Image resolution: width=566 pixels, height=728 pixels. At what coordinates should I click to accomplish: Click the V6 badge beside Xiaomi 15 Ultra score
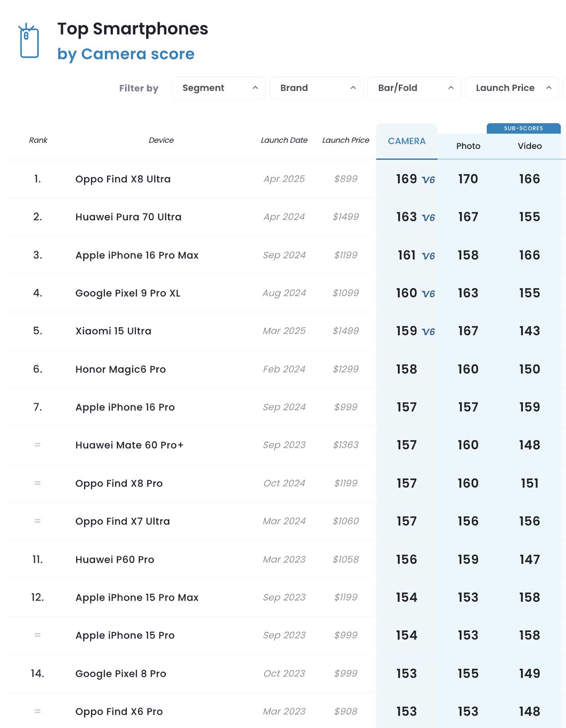tap(428, 332)
